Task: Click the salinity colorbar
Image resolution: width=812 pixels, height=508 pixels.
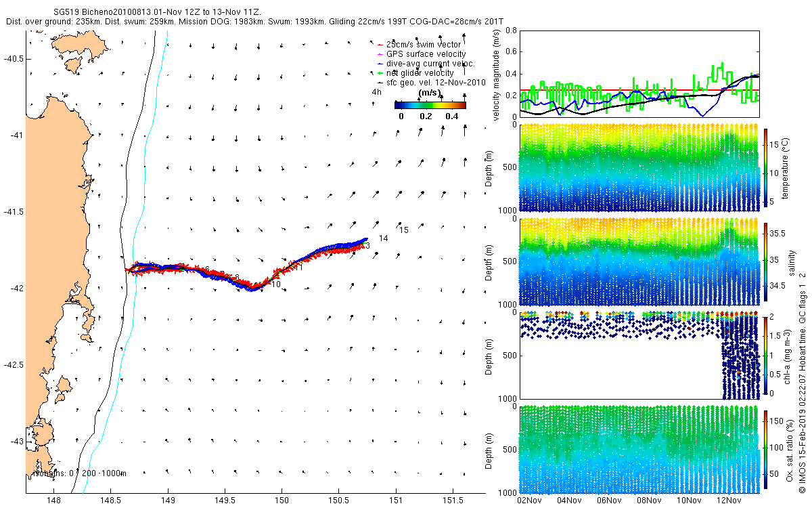Action: coord(766,263)
